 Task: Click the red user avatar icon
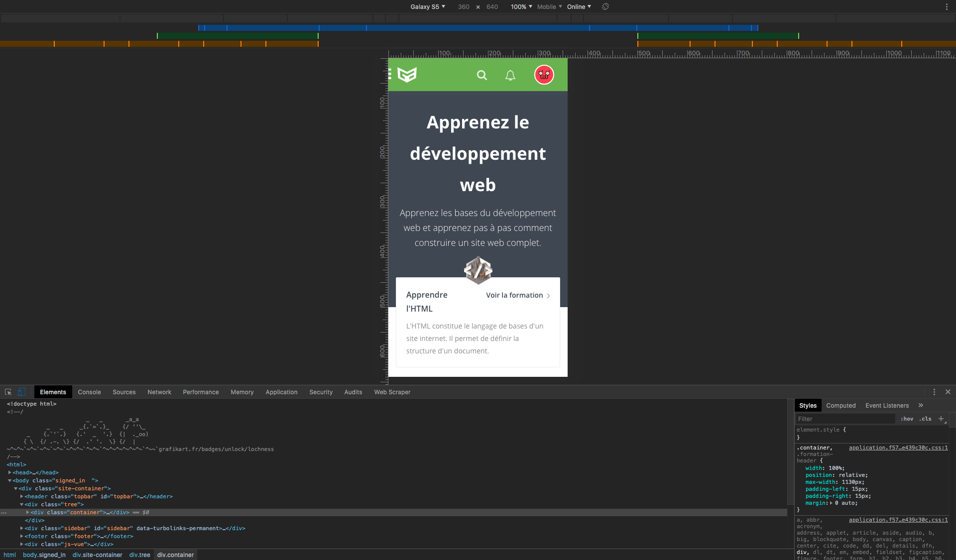(x=544, y=75)
